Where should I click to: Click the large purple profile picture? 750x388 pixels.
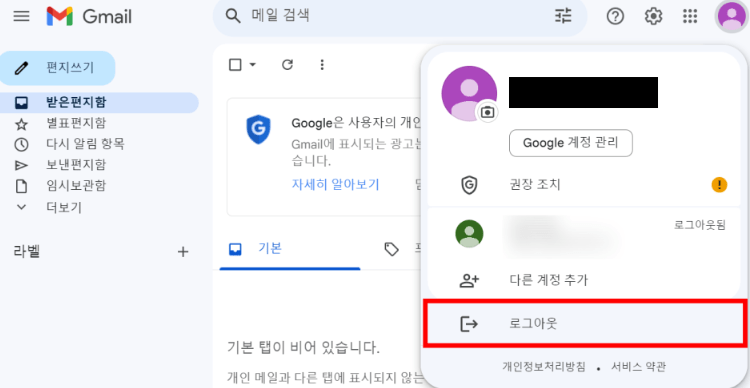(x=469, y=94)
